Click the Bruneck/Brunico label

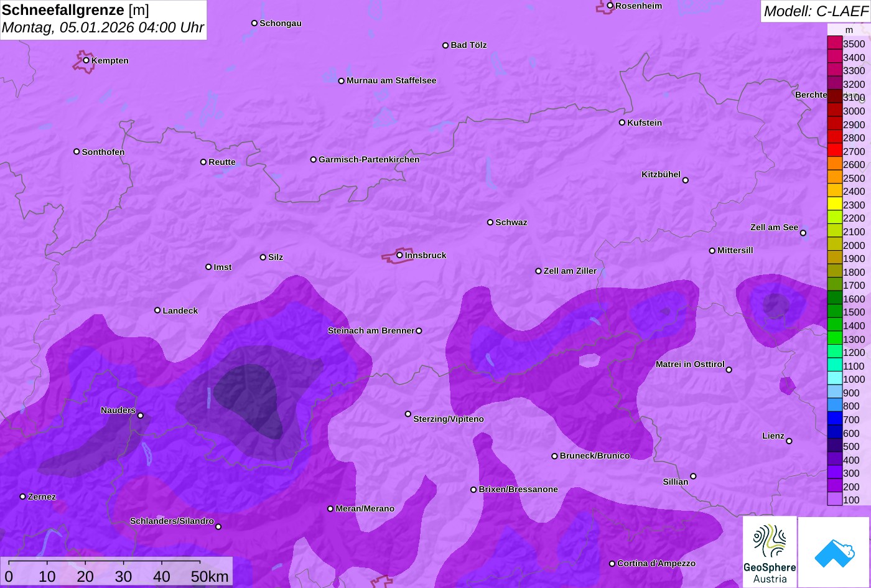595,456
